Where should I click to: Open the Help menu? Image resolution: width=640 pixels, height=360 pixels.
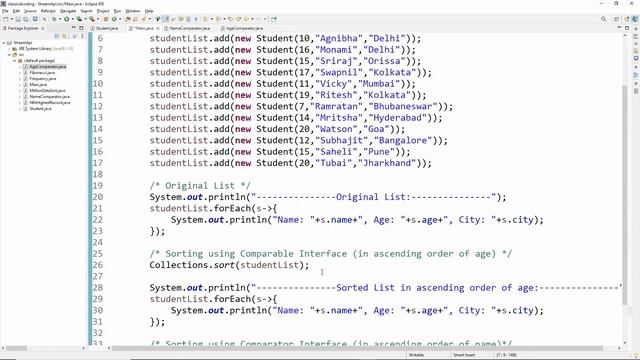149,11
